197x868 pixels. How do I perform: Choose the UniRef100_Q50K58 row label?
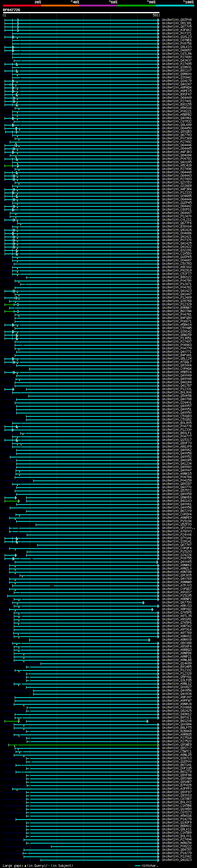click(177, 396)
